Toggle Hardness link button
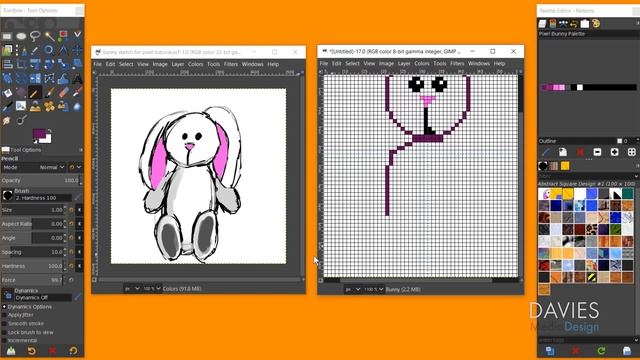640x360 pixels. click(80, 266)
